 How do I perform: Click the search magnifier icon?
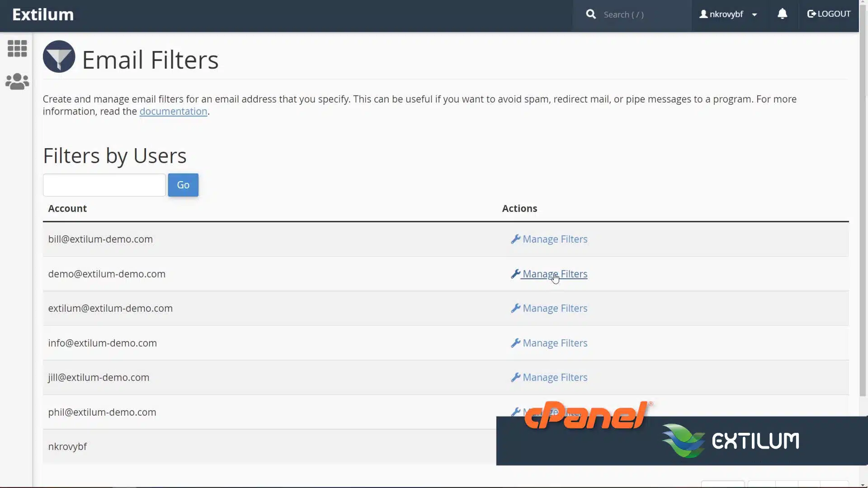point(591,14)
